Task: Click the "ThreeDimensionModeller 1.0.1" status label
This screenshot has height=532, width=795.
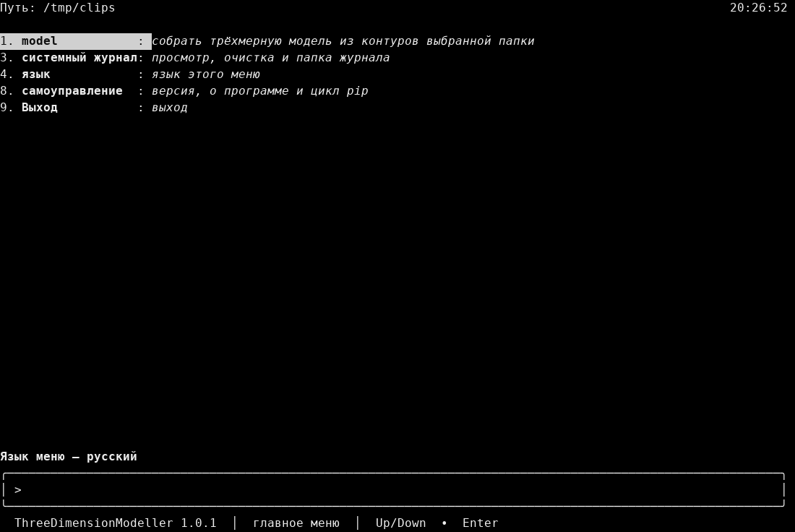Action: point(116,523)
